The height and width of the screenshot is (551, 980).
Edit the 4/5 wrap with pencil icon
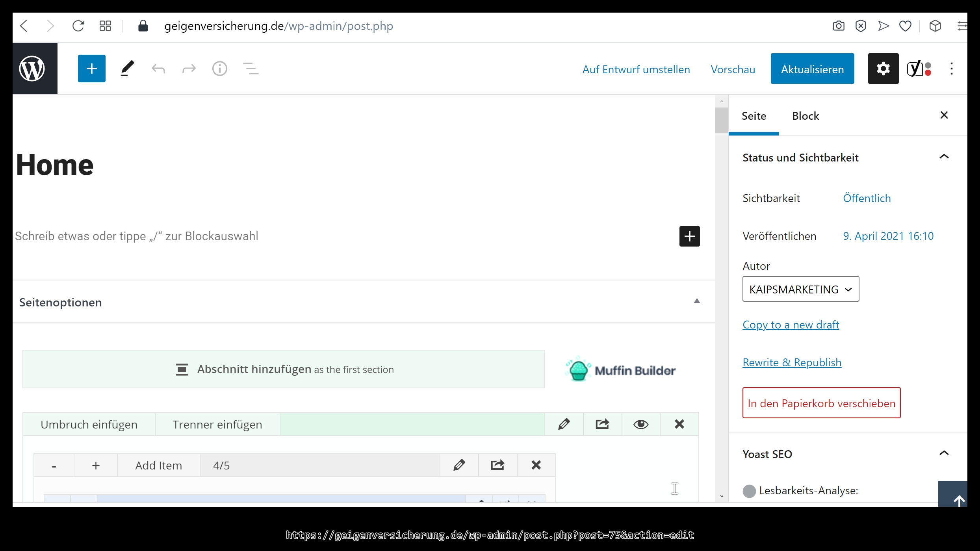point(459,465)
